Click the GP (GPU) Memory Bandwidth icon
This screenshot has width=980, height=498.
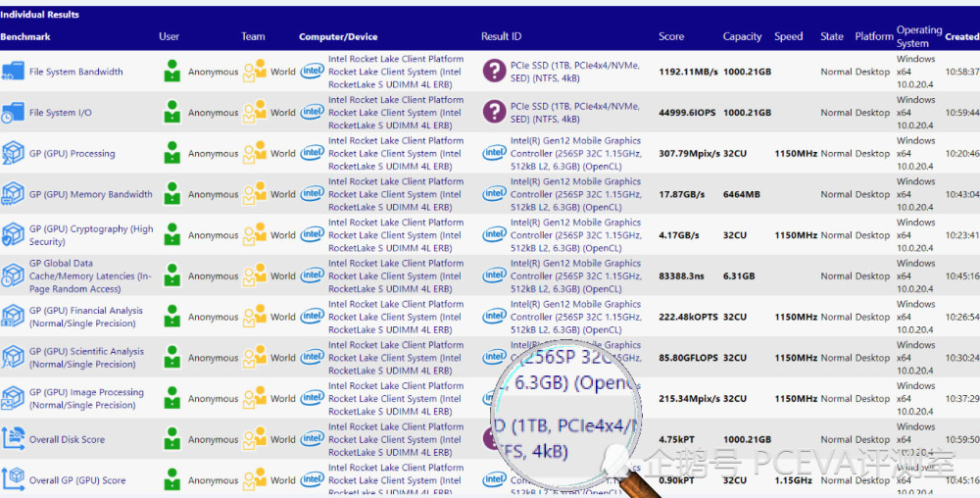click(13, 194)
